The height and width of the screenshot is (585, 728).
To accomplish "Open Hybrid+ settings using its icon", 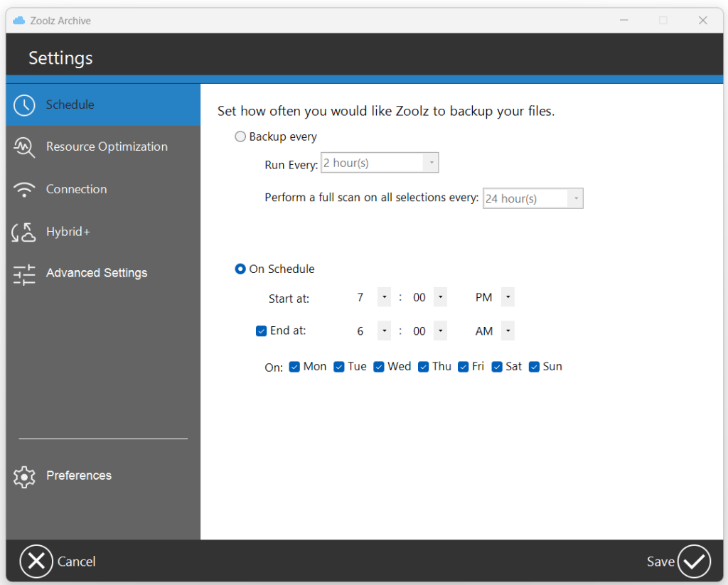I will (23, 231).
